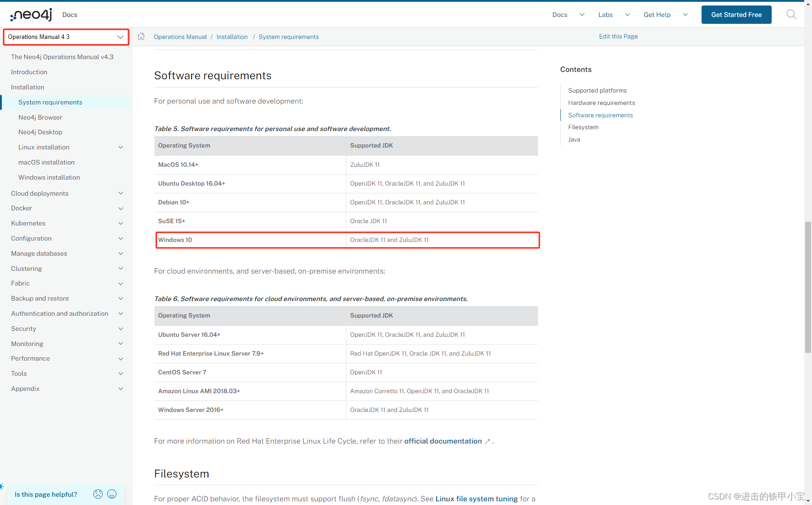Jump to Software requirements in Contents
This screenshot has height=505, width=812.
600,115
